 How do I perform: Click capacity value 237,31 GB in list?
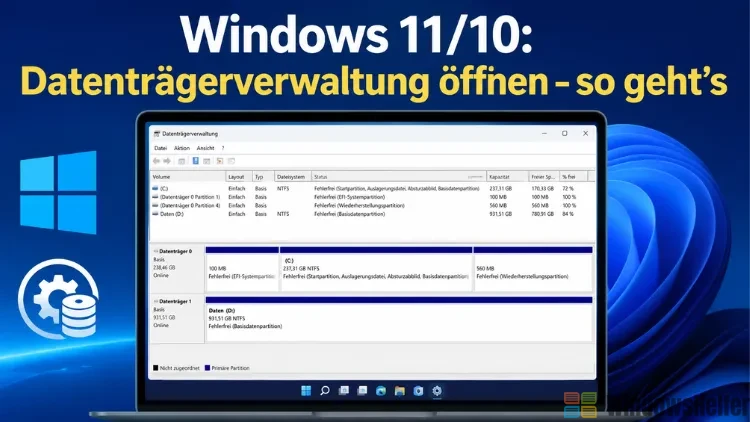click(500, 189)
